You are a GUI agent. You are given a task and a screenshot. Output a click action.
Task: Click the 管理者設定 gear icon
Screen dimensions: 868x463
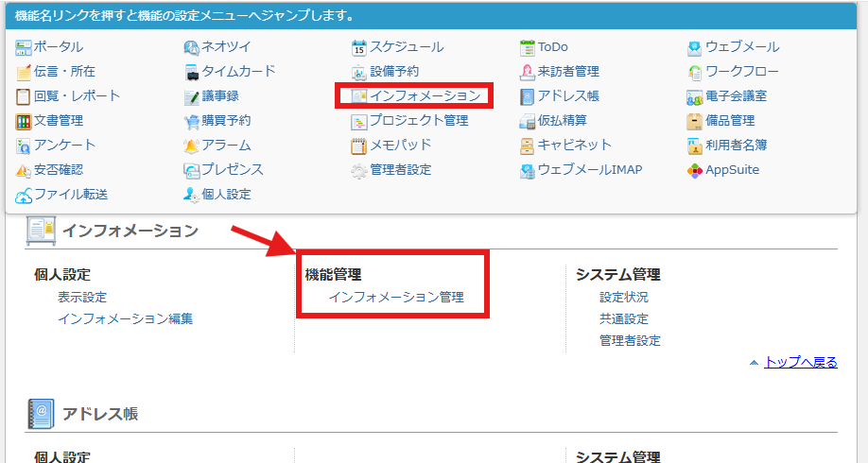click(x=359, y=170)
